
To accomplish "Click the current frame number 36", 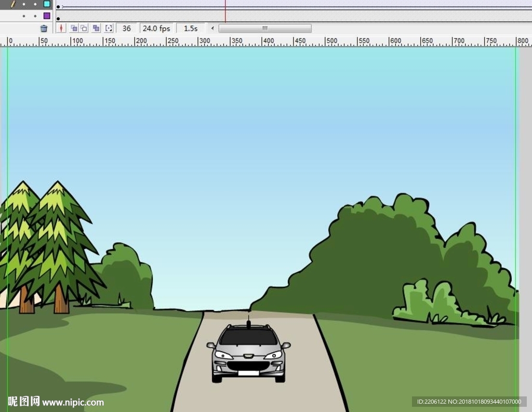I will click(x=127, y=29).
